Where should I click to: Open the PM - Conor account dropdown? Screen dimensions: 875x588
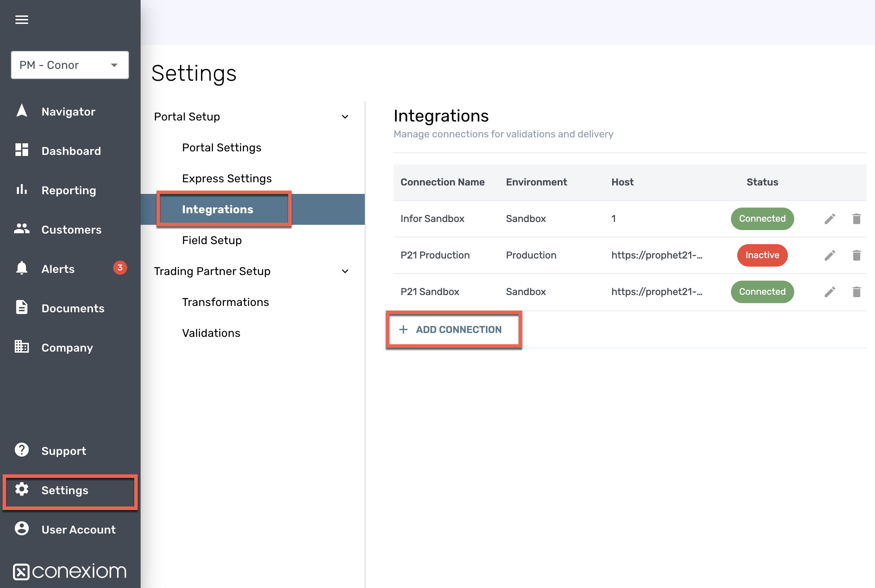pos(70,65)
